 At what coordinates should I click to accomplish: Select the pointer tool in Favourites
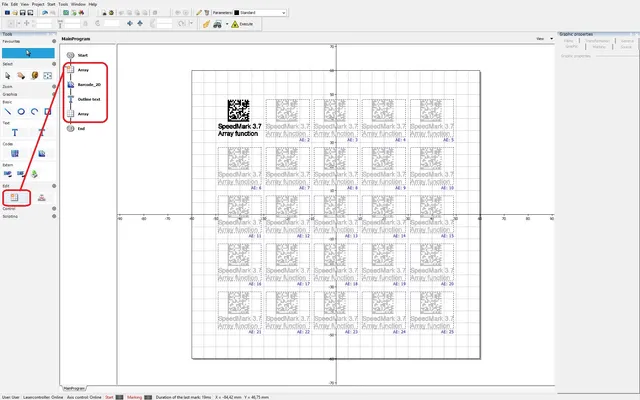tap(27, 52)
